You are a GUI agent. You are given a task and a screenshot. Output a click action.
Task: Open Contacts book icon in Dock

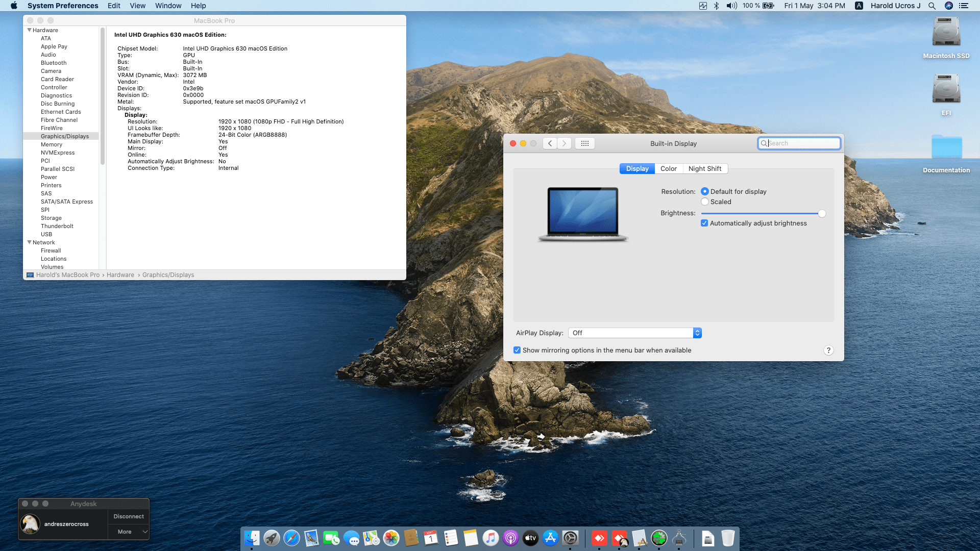click(x=411, y=538)
